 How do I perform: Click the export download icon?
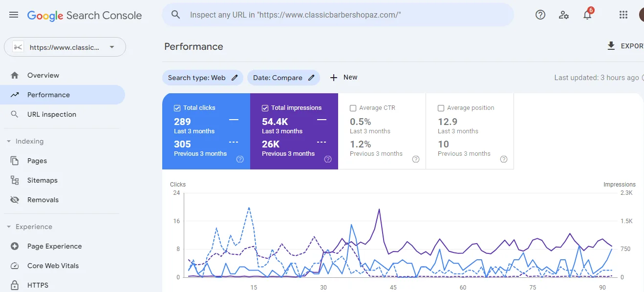pyautogui.click(x=611, y=46)
